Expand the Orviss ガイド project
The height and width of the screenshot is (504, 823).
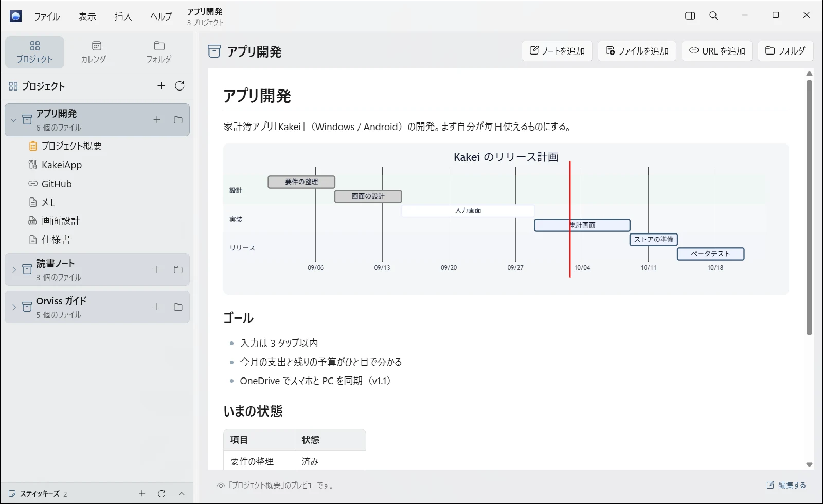pos(14,307)
